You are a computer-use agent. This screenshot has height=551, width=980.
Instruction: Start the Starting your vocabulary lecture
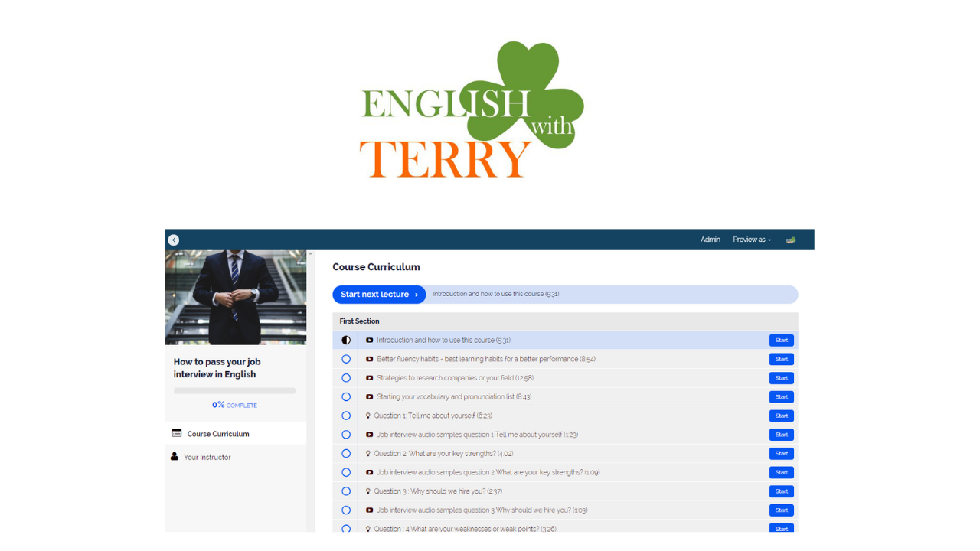point(782,396)
